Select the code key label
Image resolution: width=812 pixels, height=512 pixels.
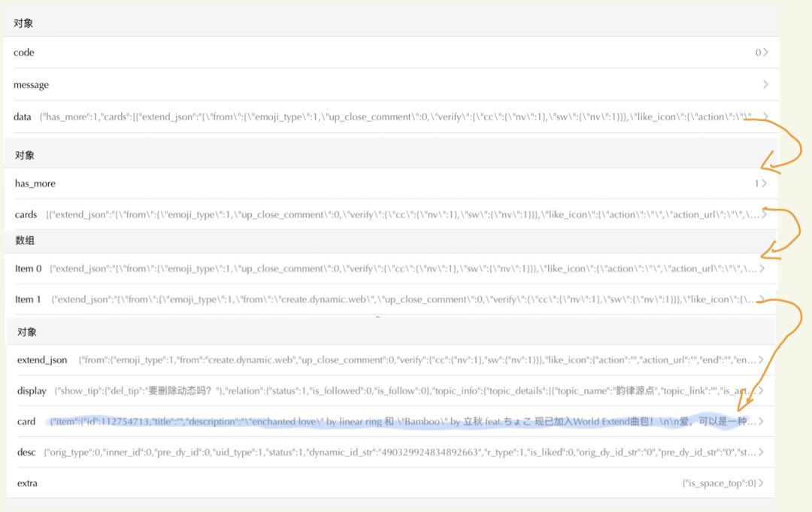click(24, 53)
